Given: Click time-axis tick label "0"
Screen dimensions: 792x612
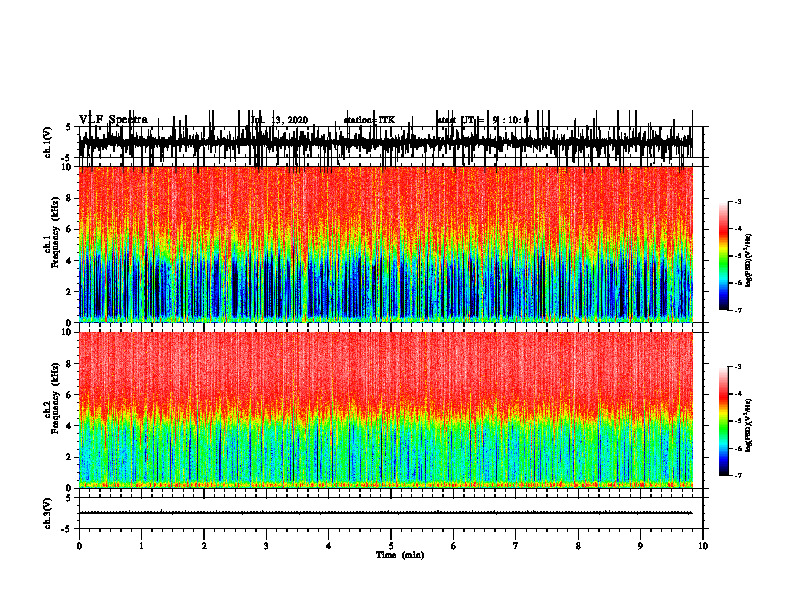Looking at the screenshot, I should [x=79, y=546].
